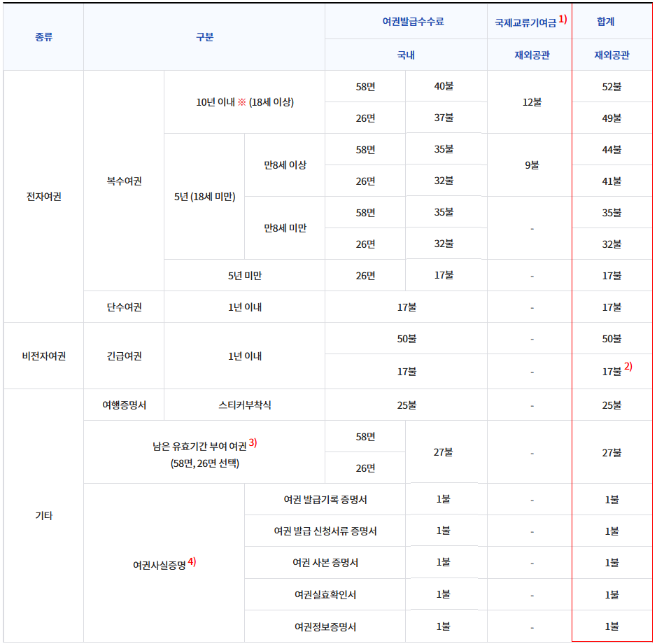657x644 pixels.
Task: Click the 스티커부착식 cell
Action: point(244,405)
